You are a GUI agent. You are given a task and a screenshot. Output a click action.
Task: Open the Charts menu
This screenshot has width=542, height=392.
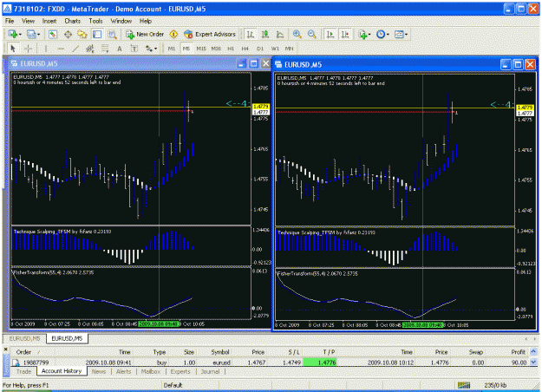(x=73, y=21)
